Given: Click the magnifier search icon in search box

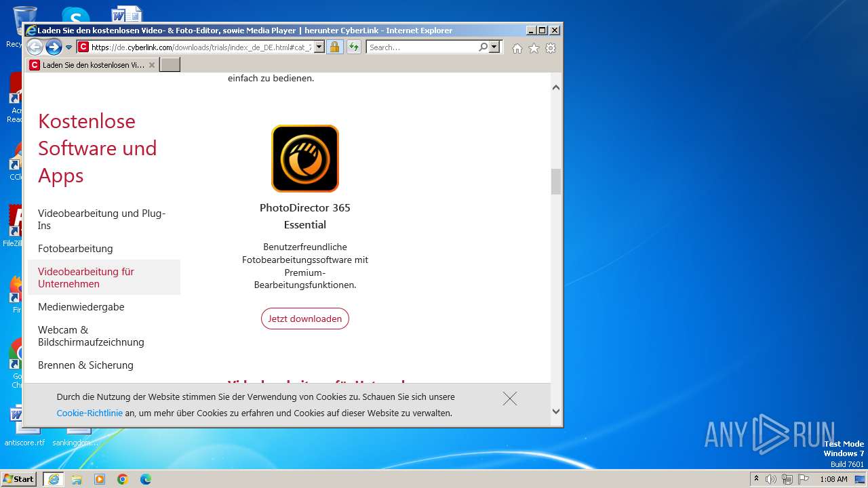Looking at the screenshot, I should coord(483,47).
